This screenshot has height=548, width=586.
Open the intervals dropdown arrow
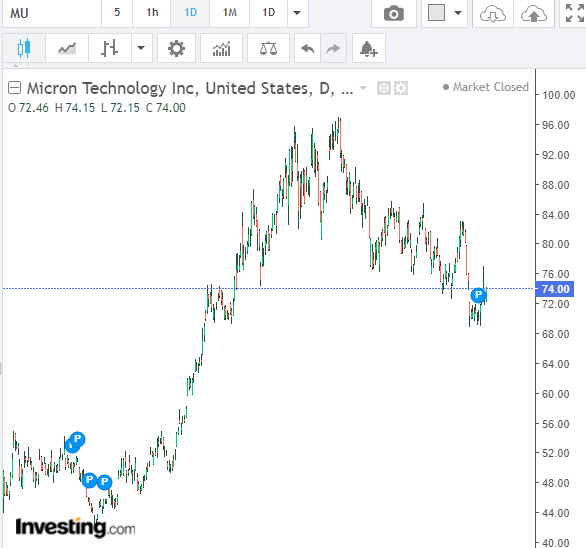(x=297, y=13)
